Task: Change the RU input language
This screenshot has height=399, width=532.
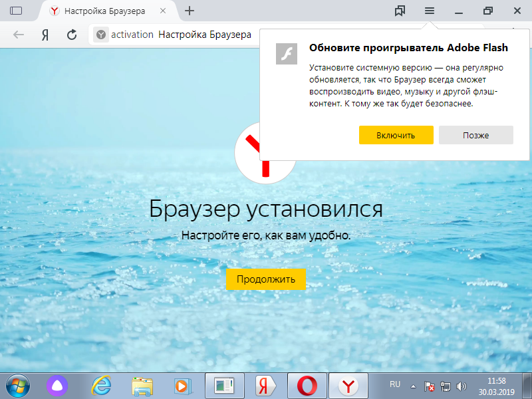Action: (395, 384)
